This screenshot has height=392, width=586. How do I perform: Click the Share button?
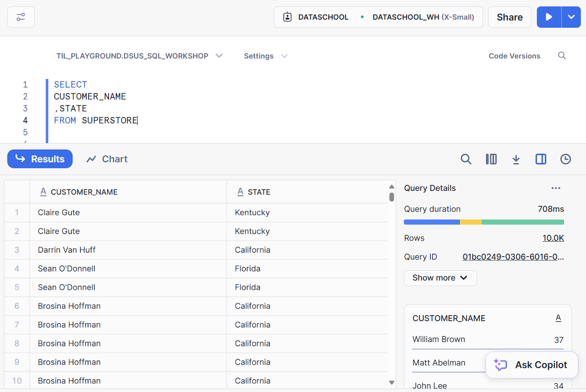point(509,17)
